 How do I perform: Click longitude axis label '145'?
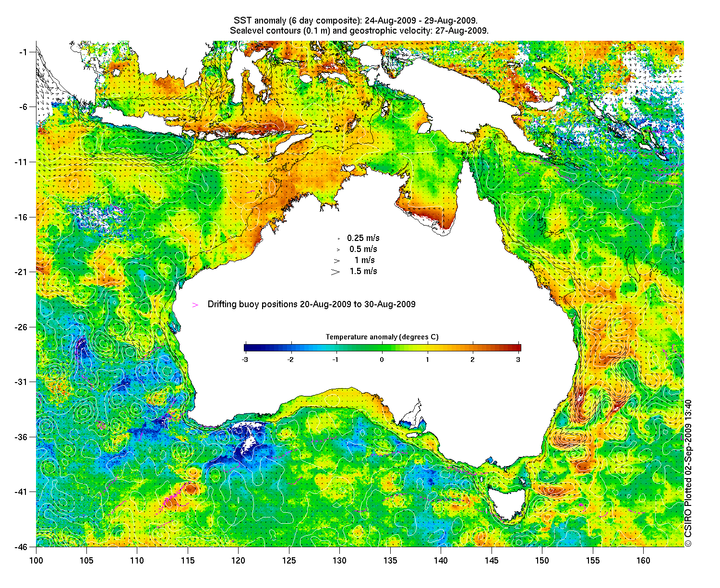pyautogui.click(x=492, y=561)
